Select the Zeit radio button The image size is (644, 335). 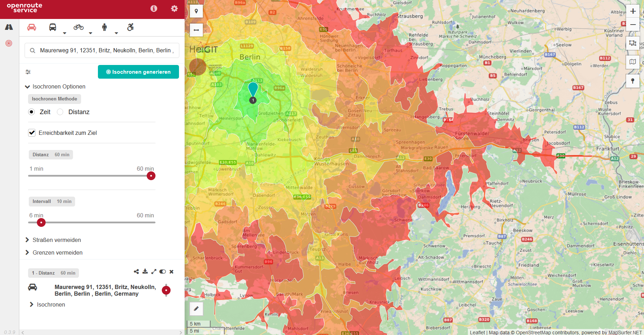point(32,112)
